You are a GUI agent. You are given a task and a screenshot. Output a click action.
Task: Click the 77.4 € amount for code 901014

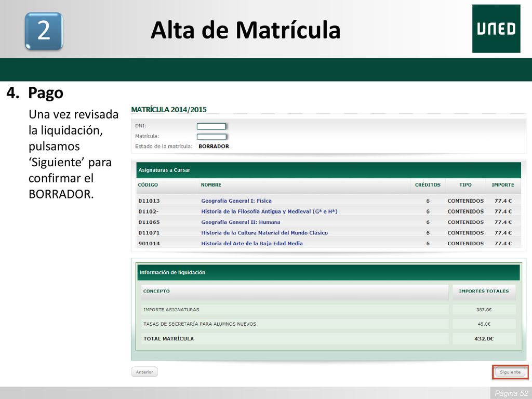coord(503,243)
